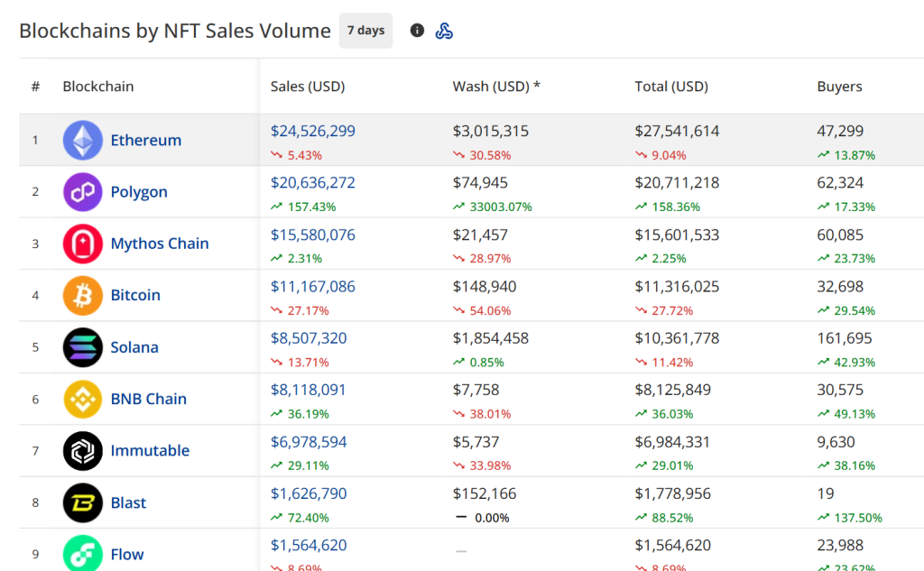
Task: Open Solana sales amount $8,507,320 link
Action: [309, 338]
